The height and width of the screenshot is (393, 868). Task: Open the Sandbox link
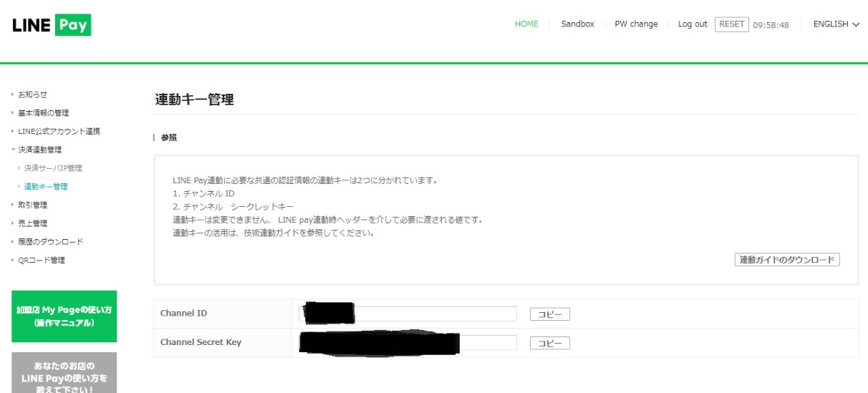click(x=577, y=24)
